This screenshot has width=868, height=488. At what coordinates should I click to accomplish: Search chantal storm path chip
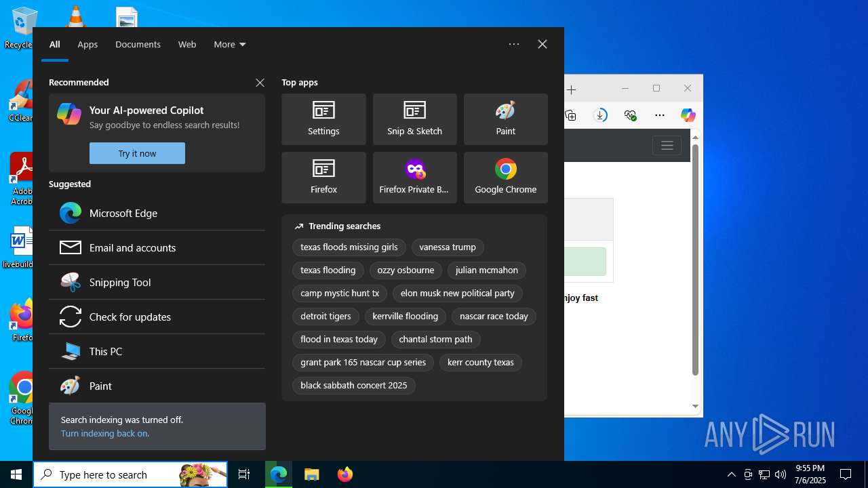pyautogui.click(x=435, y=340)
